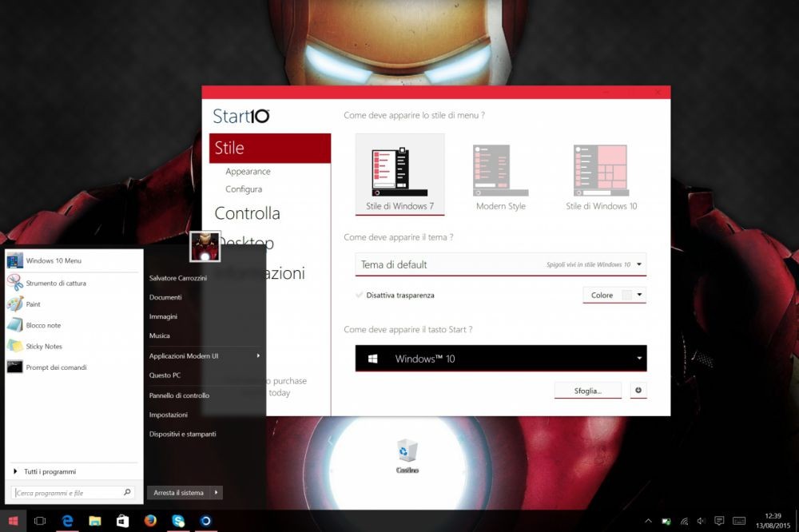This screenshot has height=532, width=799.
Task: Open Pannello di controllo
Action: [x=179, y=395]
